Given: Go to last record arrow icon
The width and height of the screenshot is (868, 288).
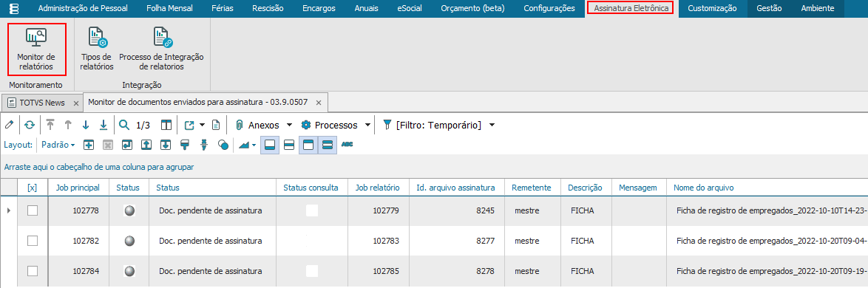Looking at the screenshot, I should (x=104, y=126).
